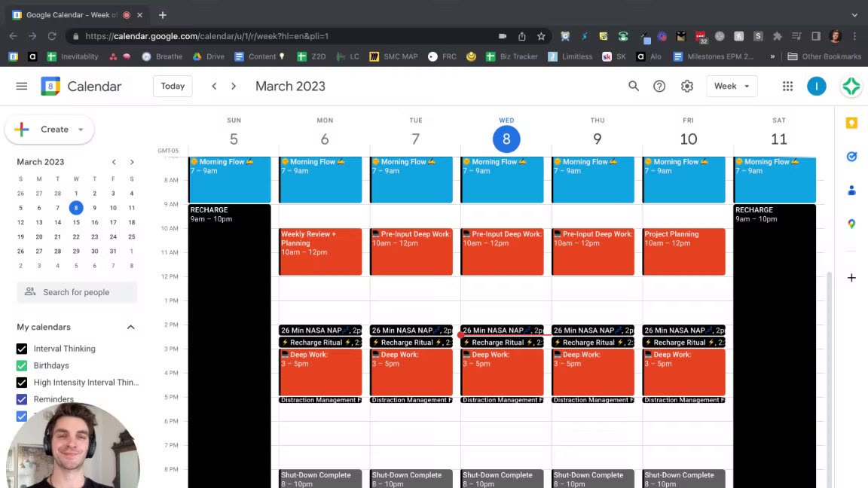Open the Settings gear menu

(687, 87)
